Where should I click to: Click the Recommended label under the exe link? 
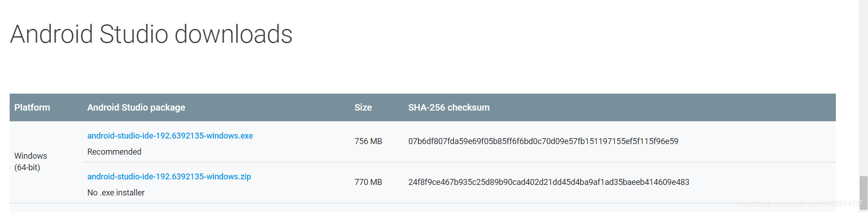[x=114, y=152]
